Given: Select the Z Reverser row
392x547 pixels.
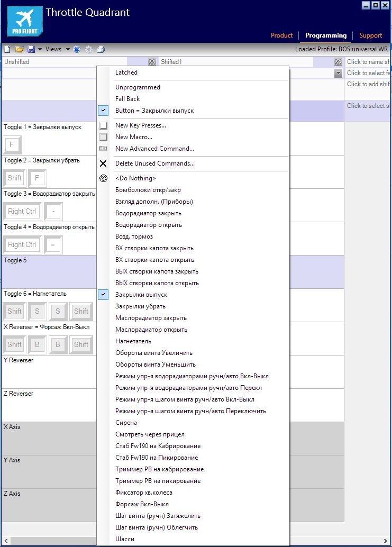Looking at the screenshot, I should click(49, 405).
